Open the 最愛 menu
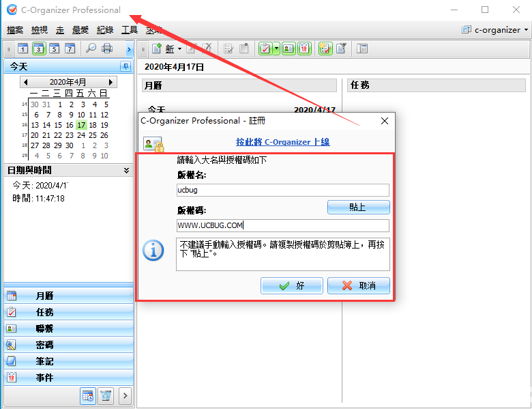 pos(80,30)
